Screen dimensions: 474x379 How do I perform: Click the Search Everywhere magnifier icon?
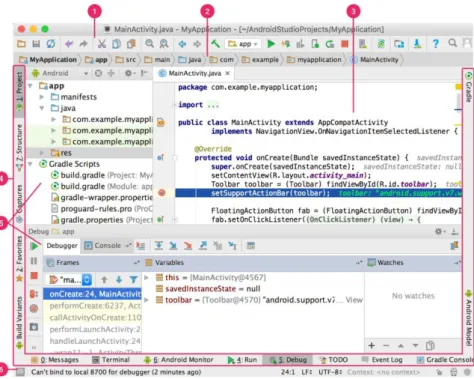click(x=452, y=43)
